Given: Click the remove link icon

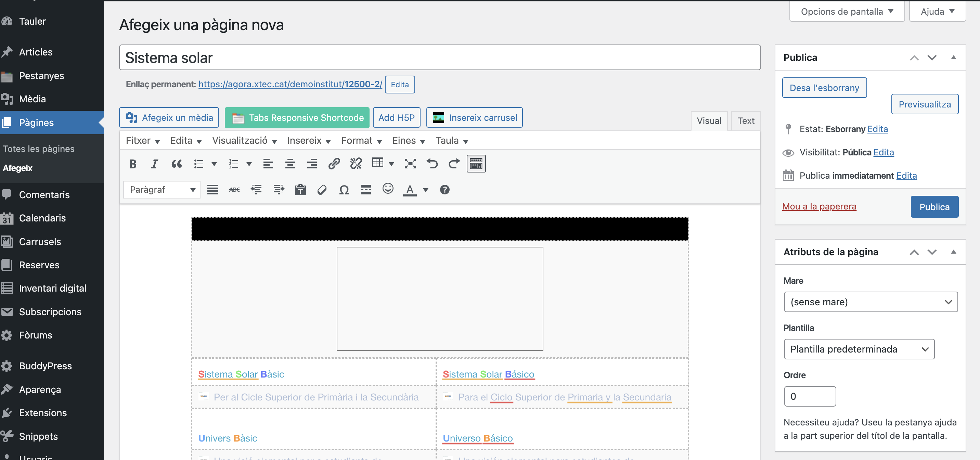Looking at the screenshot, I should 356,164.
